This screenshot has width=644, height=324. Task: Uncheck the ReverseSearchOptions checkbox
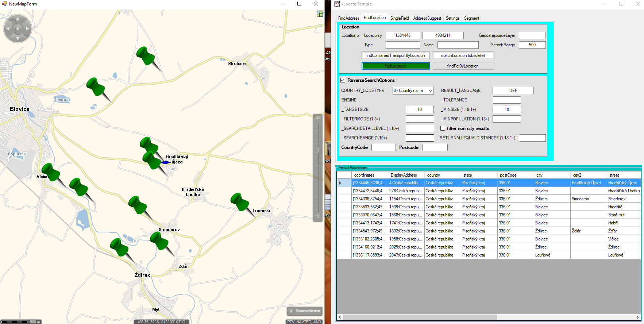coord(343,80)
